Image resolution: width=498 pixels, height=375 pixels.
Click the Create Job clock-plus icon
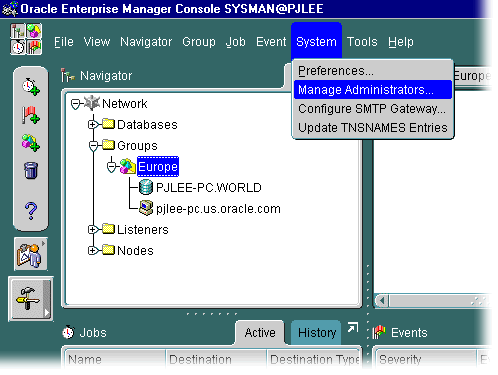pos(31,87)
